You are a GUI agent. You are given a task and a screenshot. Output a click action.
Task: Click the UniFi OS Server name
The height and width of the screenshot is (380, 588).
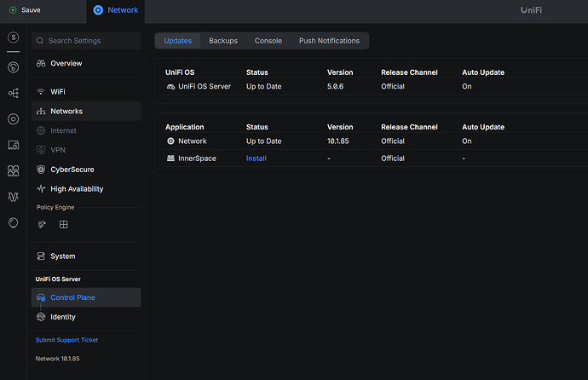coord(205,87)
